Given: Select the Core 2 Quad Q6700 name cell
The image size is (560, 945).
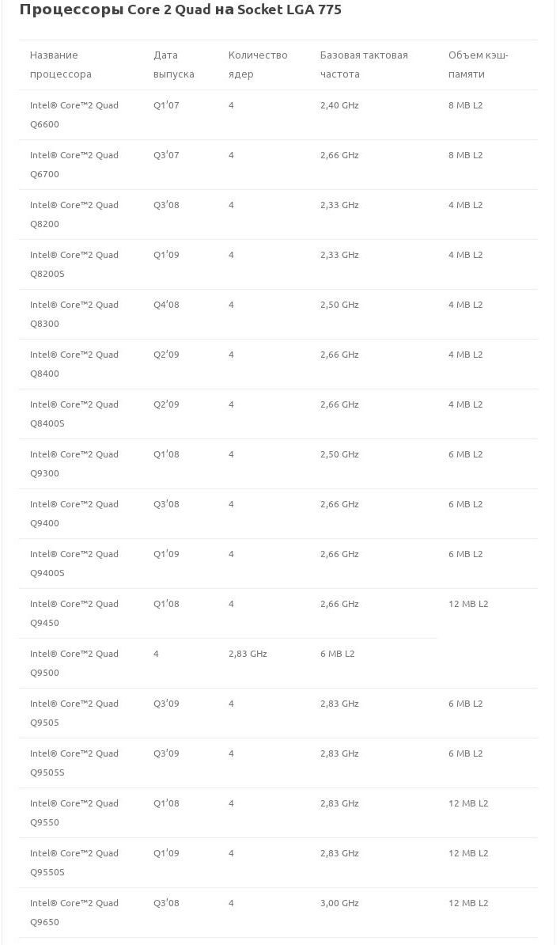Looking at the screenshot, I should pos(74,165).
